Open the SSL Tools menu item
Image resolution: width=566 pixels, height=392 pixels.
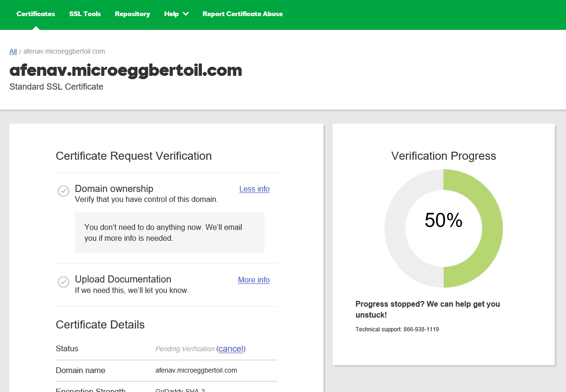click(x=85, y=14)
